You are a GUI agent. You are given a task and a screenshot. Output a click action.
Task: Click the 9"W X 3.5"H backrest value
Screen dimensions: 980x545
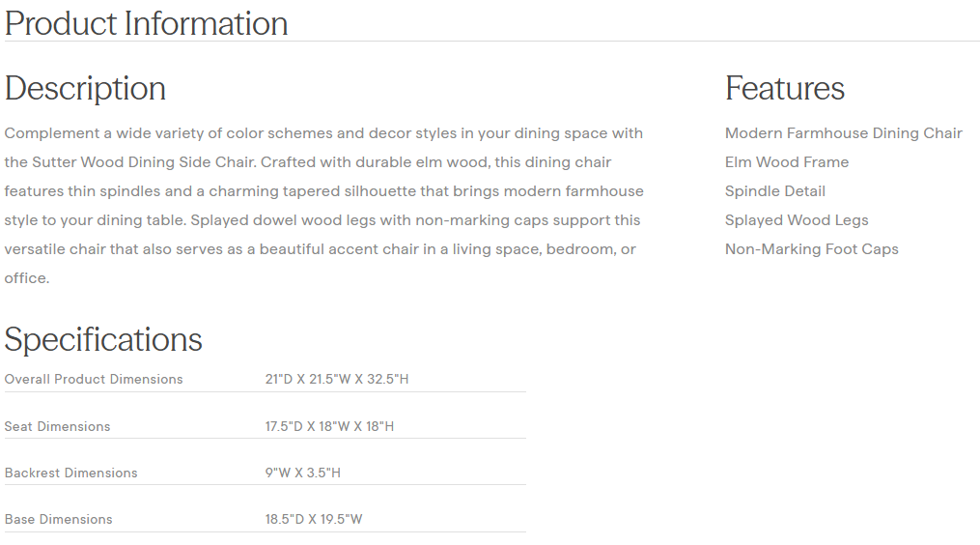pos(302,473)
